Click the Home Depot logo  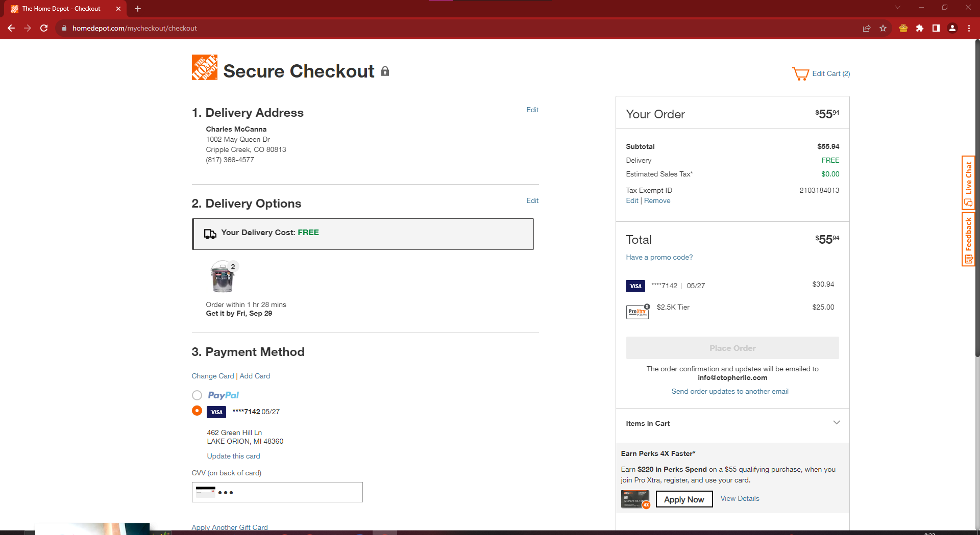point(204,67)
